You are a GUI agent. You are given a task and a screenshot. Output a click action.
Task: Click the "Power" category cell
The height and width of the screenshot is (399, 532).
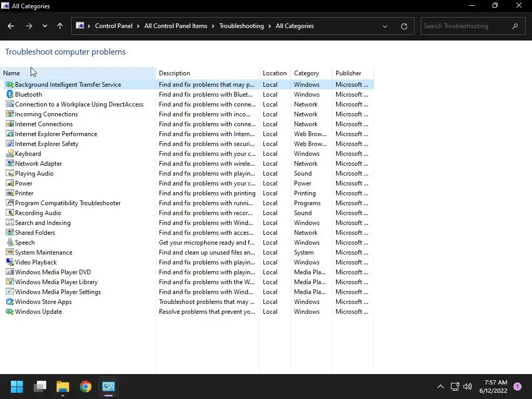point(302,183)
